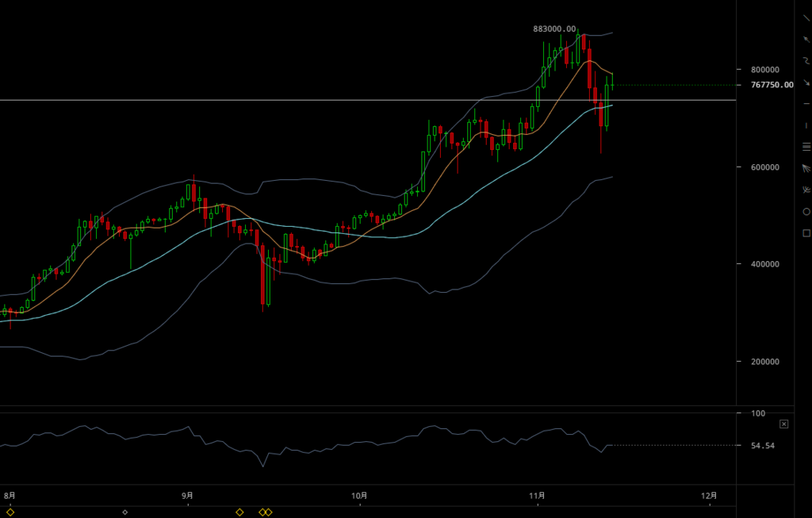Click the small gray diamond event marker
This screenshot has height=518, width=812.
click(x=124, y=512)
